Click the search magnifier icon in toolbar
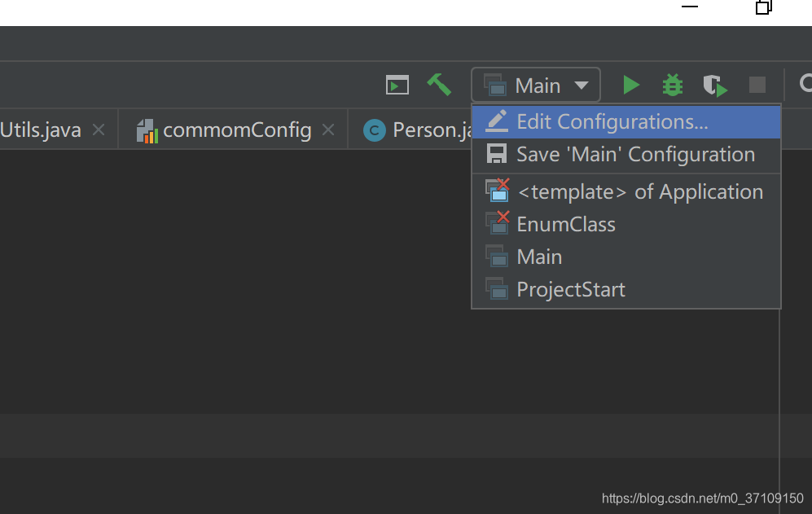This screenshot has width=812, height=514. [805, 84]
